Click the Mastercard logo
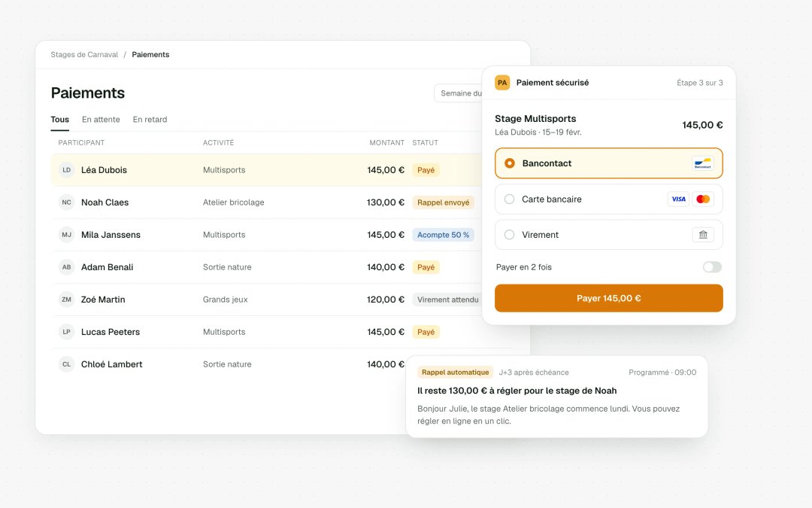This screenshot has width=812, height=508. point(703,199)
